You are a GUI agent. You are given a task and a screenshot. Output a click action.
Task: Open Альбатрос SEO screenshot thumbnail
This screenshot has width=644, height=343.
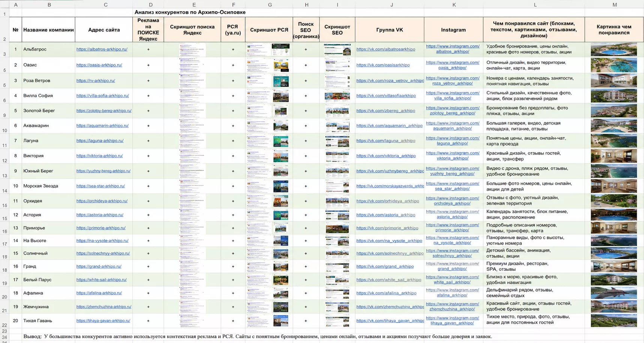pyautogui.click(x=337, y=49)
